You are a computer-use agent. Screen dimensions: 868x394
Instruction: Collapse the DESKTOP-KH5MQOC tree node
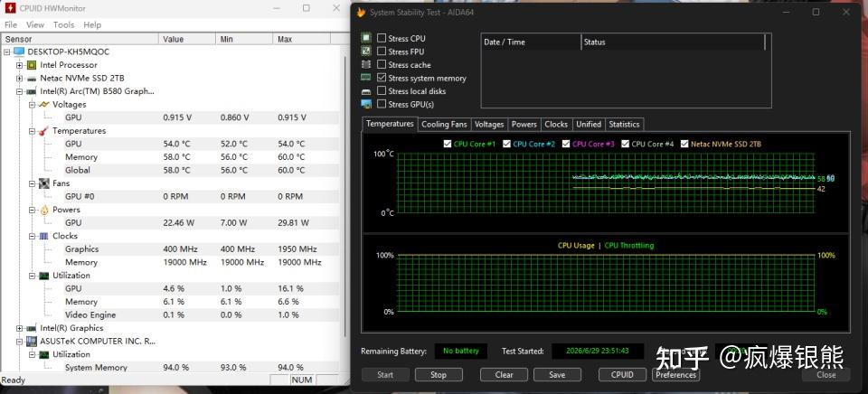click(x=6, y=52)
